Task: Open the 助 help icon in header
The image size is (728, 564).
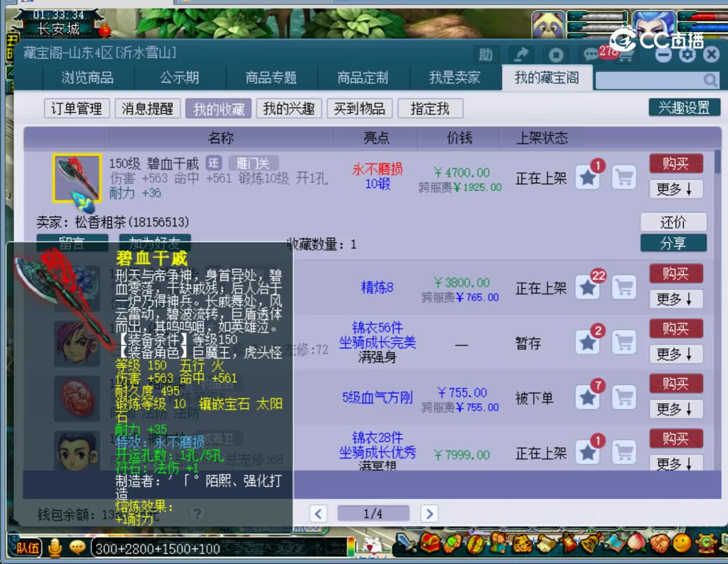Action: click(485, 55)
